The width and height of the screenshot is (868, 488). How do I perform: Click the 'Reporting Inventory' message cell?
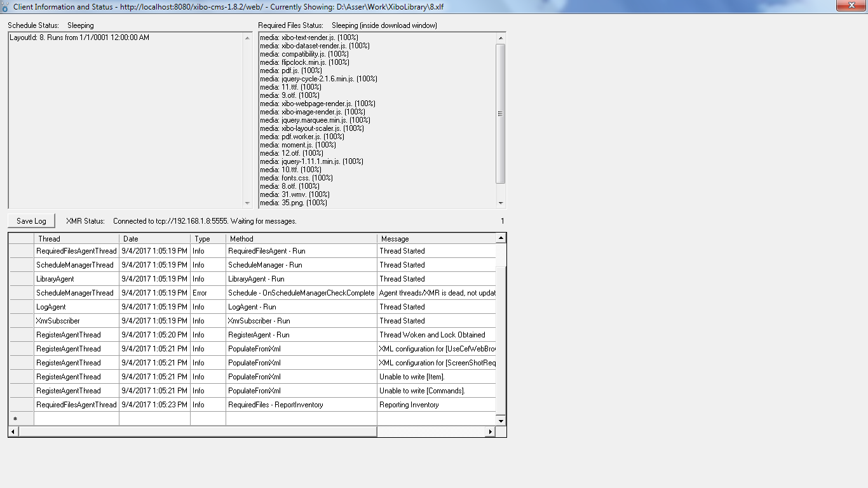(437, 405)
